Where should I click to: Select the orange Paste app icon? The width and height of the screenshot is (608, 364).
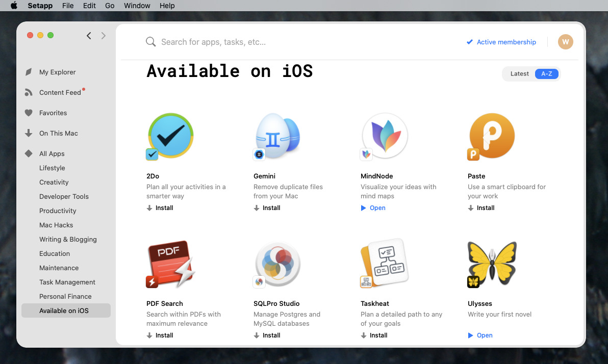click(492, 136)
